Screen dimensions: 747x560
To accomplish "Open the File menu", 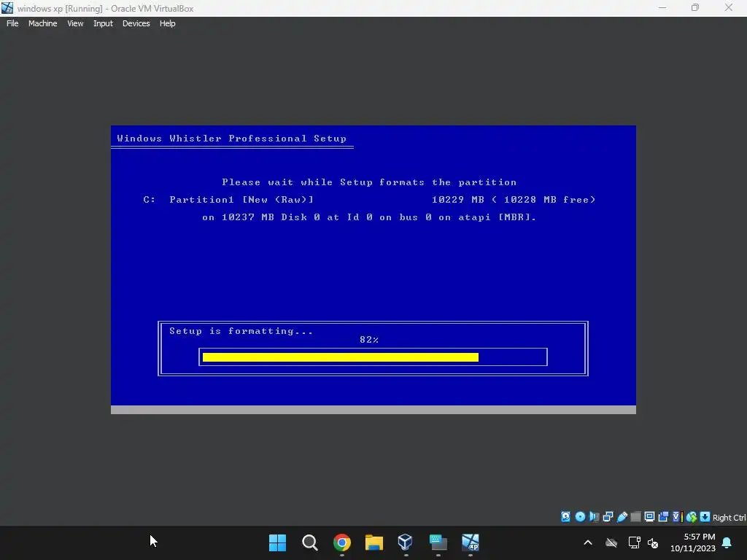I will [12, 23].
